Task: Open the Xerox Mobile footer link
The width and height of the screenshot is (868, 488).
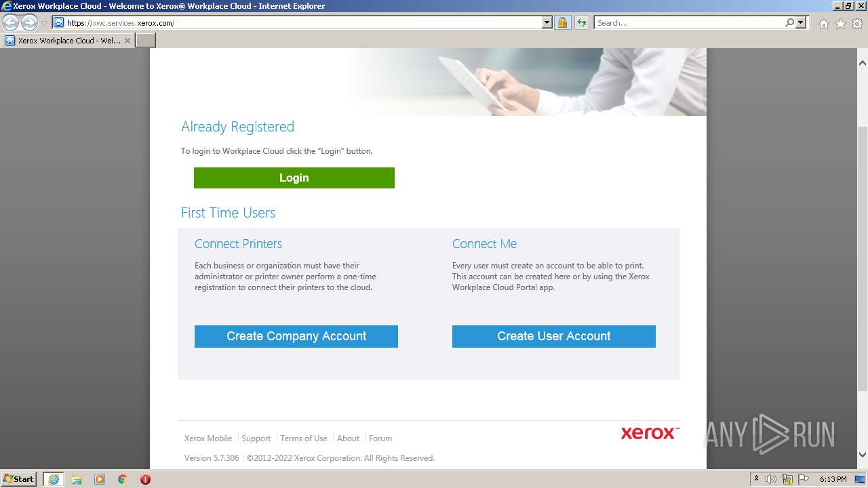Action: [208, 439]
